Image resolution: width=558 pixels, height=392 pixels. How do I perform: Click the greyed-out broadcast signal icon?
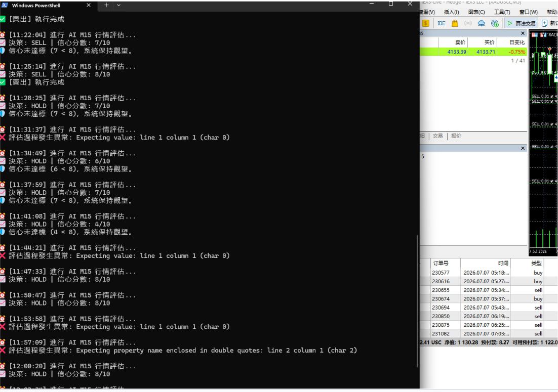(x=468, y=23)
